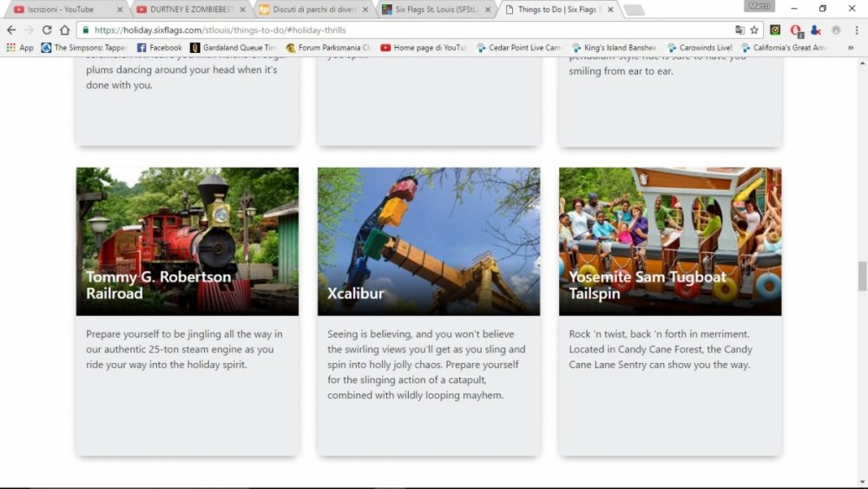The image size is (868, 489).
Task: Click the Xcalibur ride image
Action: click(429, 241)
